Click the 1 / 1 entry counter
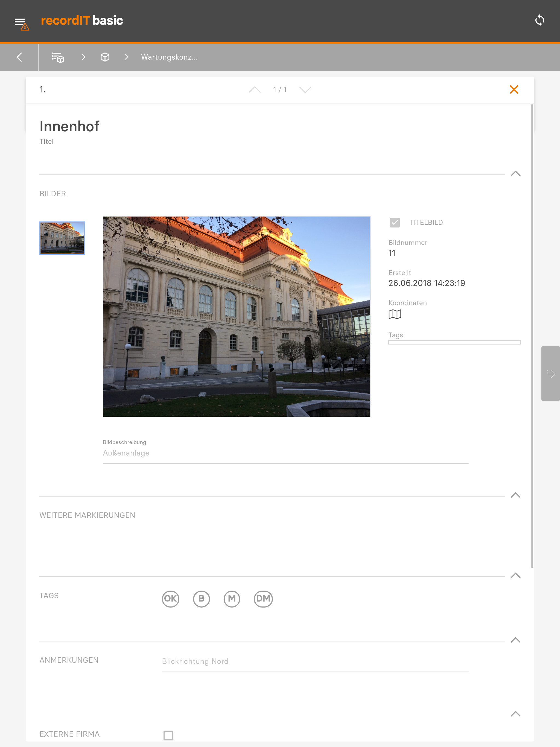 coord(280,89)
